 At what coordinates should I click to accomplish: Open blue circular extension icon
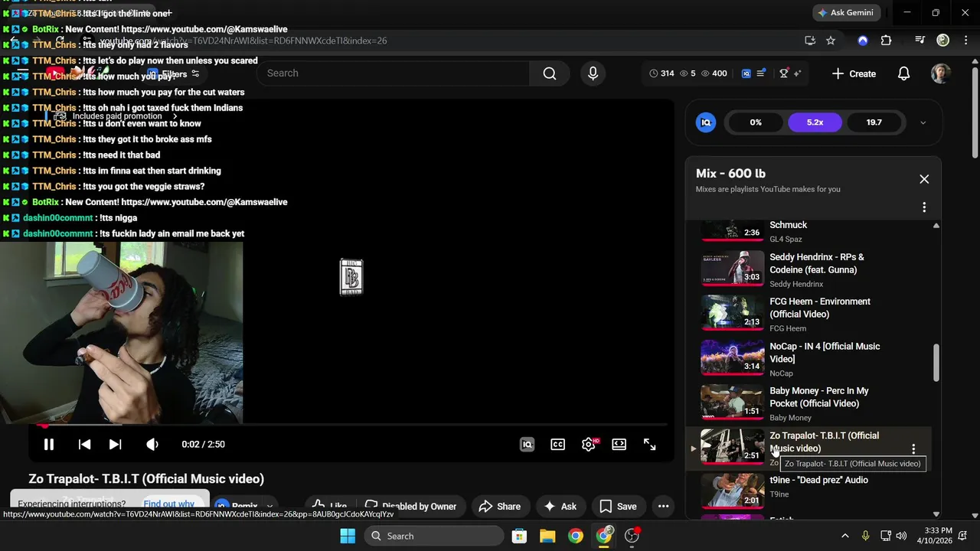coord(863,41)
